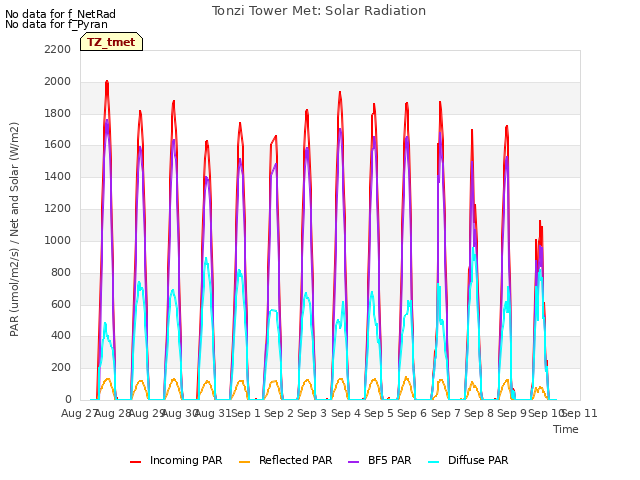
Task: Click the y-axis tick value 600
Action: (61, 304)
